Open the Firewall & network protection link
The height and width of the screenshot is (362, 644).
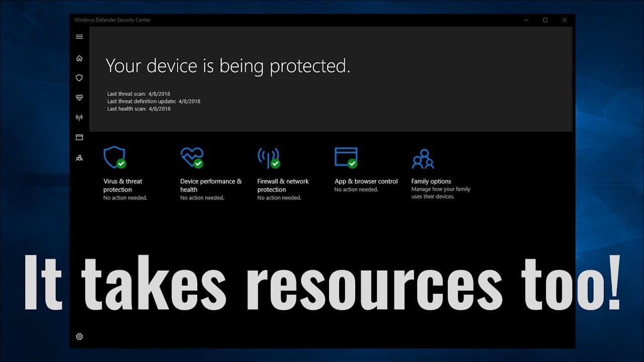pyautogui.click(x=283, y=186)
